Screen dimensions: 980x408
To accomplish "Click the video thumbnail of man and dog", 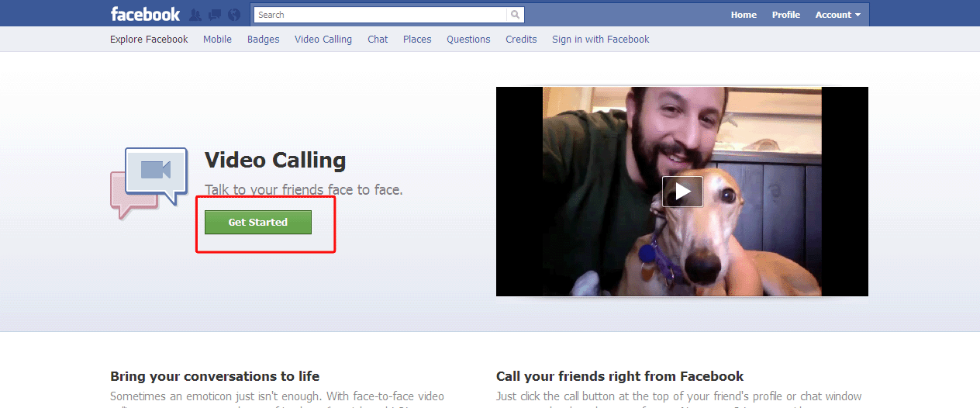I will pyautogui.click(x=682, y=192).
